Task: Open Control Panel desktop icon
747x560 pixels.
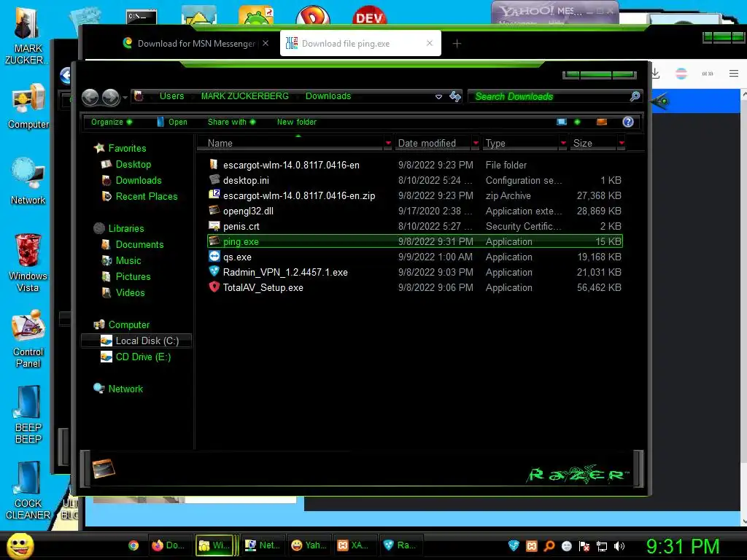Action: tap(28, 339)
